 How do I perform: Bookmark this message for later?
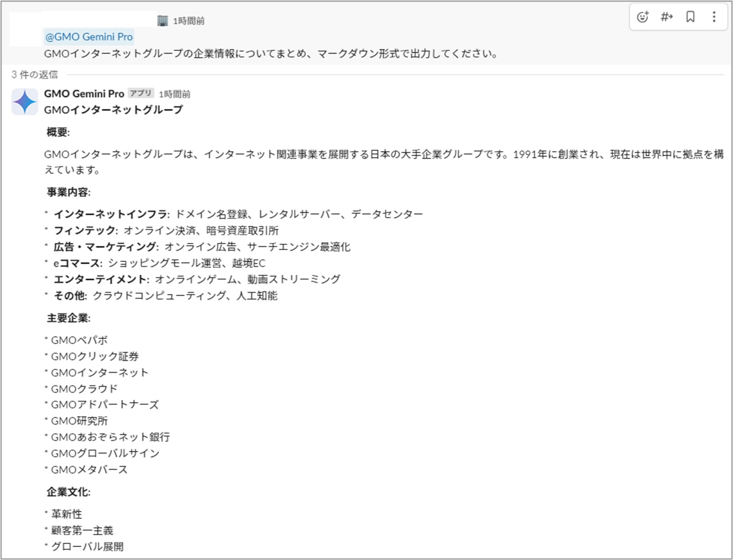coord(691,17)
